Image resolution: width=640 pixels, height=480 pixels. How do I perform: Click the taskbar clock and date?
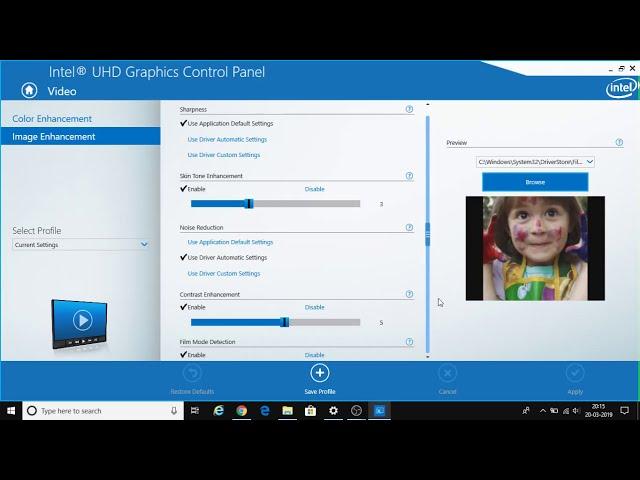(x=598, y=411)
